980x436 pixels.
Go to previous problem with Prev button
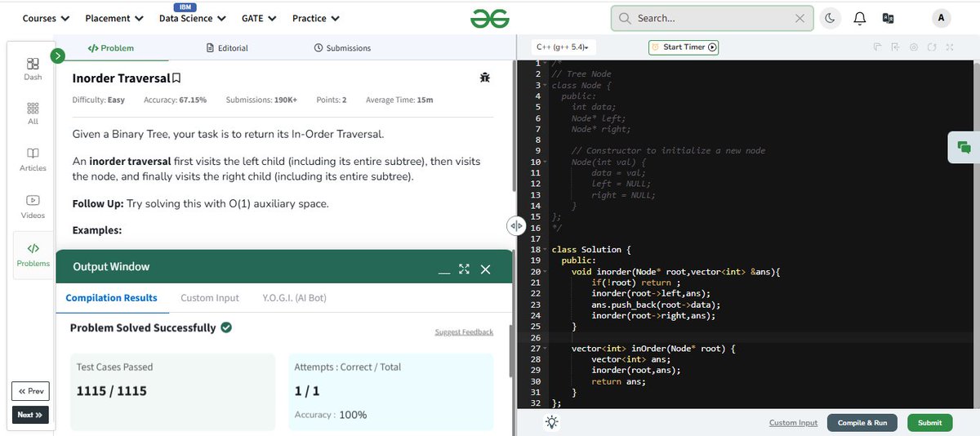(x=30, y=391)
